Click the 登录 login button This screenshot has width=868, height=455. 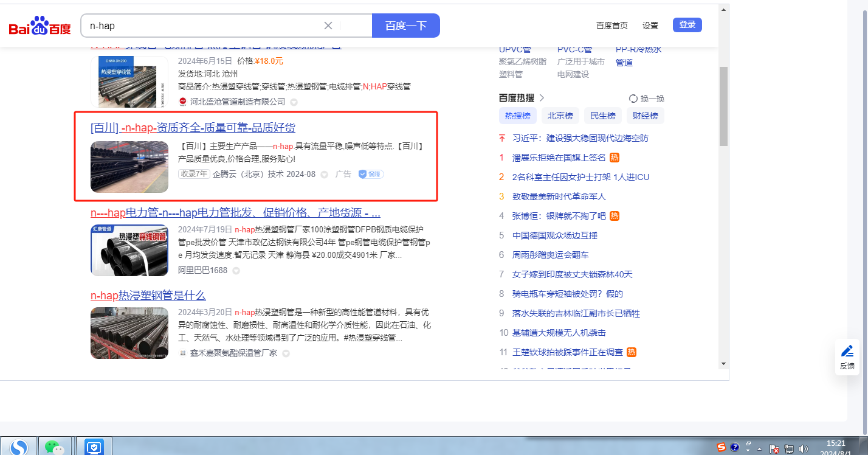coord(687,25)
